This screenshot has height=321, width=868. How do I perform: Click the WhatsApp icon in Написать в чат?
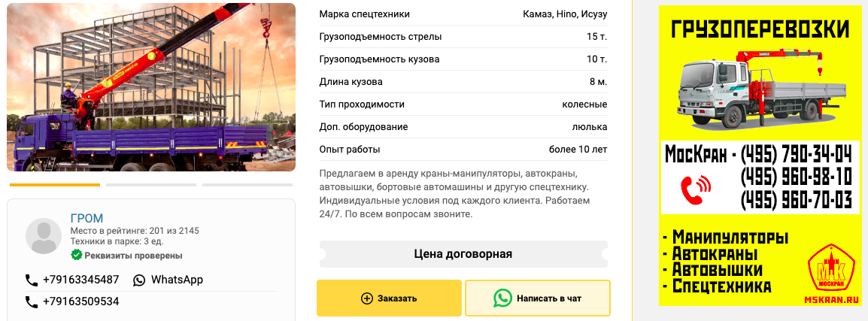pyautogui.click(x=502, y=298)
